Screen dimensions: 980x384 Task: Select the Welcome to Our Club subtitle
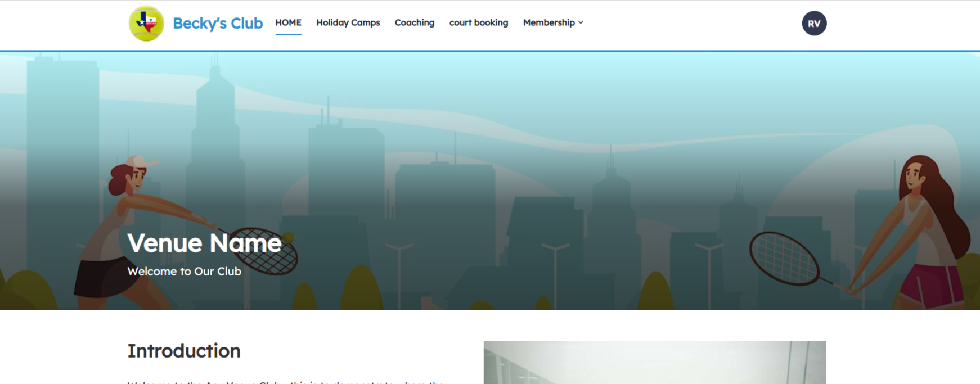184,272
